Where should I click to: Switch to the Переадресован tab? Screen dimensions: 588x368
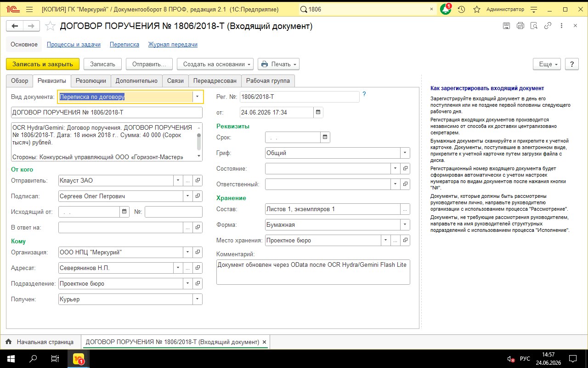(x=215, y=80)
